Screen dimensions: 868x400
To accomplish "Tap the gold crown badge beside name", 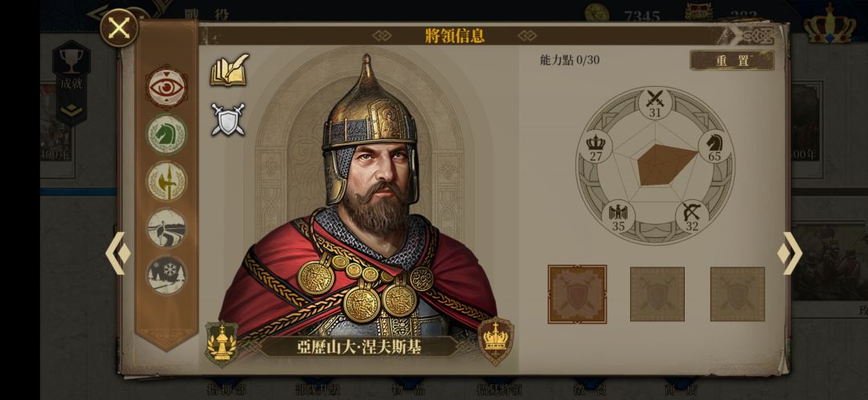I will [x=495, y=341].
